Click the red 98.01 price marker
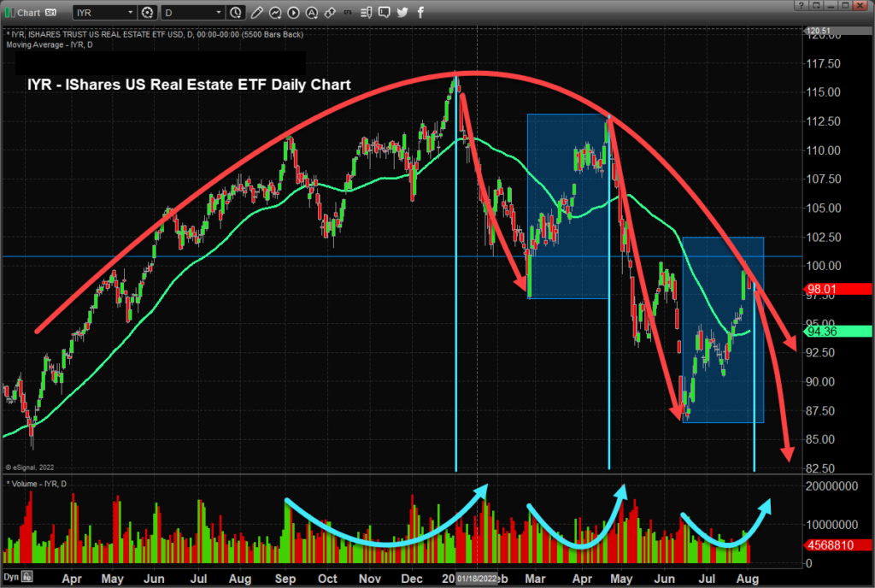875x588 pixels. [x=838, y=289]
